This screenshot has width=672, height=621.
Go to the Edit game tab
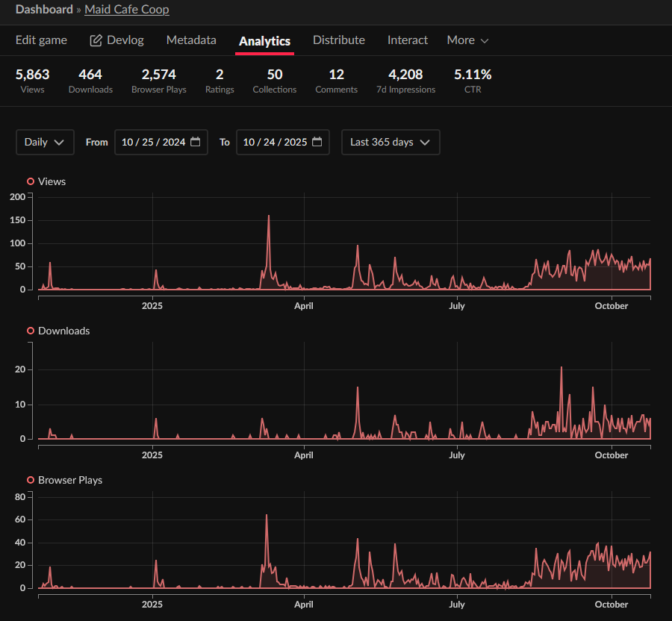(41, 40)
